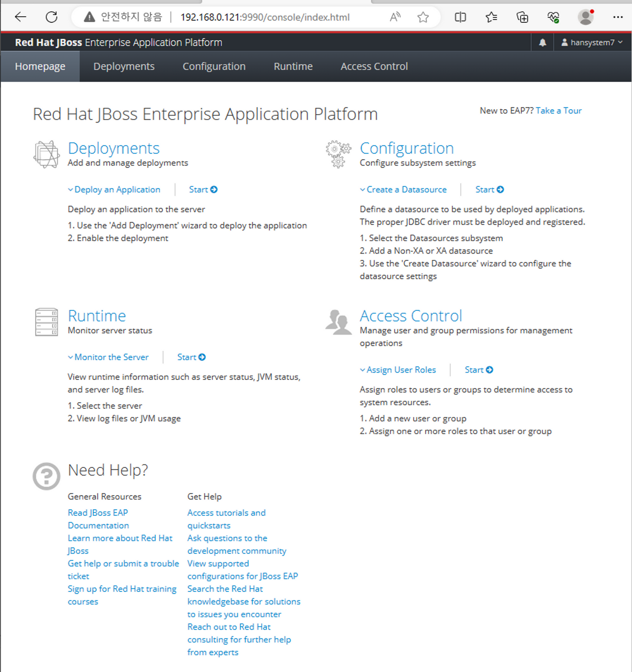Click Start next to Deploy an Application

203,190
